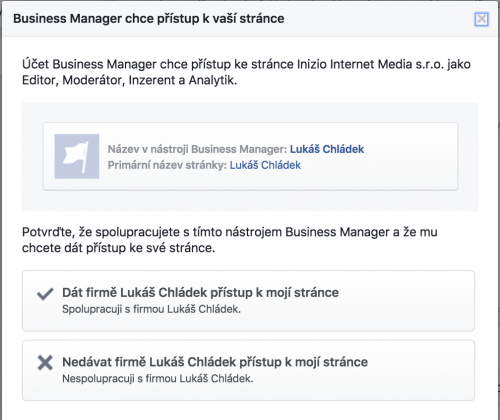Click the white flag page icon
The width and height of the screenshot is (500, 420).
click(x=77, y=156)
